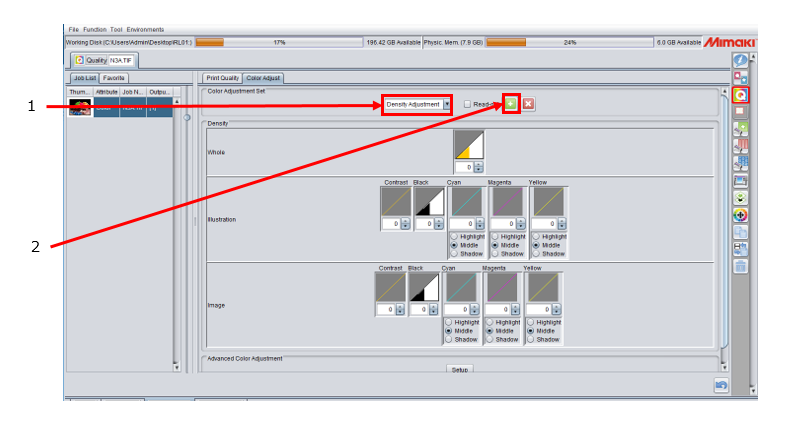Sort by the Outpu... column header

160,92
